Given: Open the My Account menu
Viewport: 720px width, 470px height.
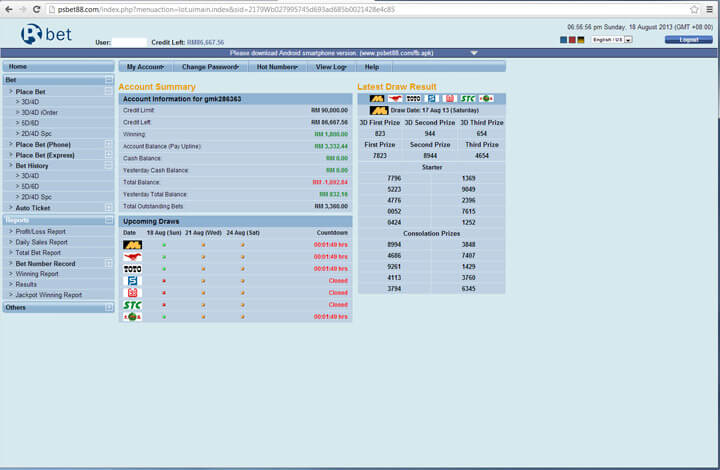Looking at the screenshot, I should point(147,67).
